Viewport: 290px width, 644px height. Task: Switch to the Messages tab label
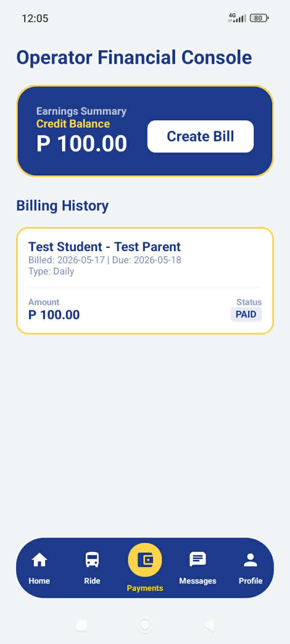click(198, 581)
